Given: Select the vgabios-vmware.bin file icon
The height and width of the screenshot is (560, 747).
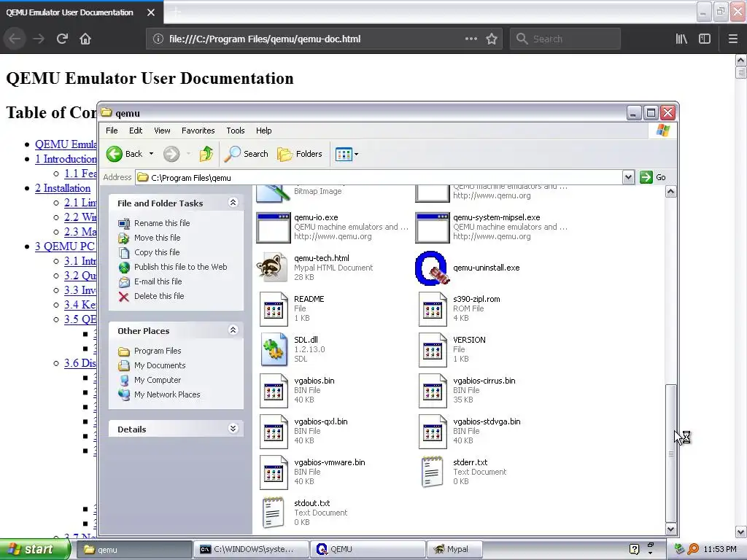Looking at the screenshot, I should [x=274, y=472].
